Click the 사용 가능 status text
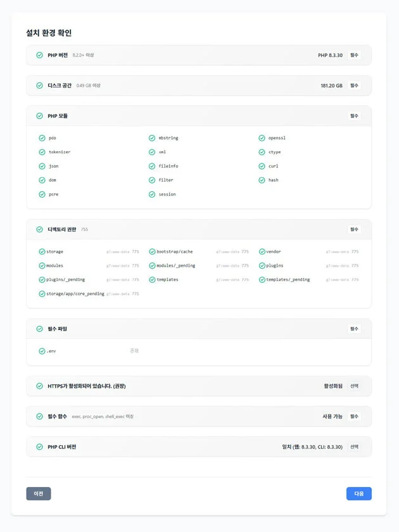 coord(332,416)
